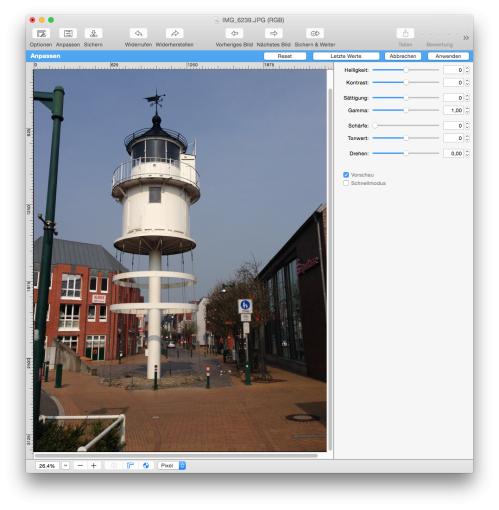
Task: Click the Abbrechen button
Action: [403, 56]
